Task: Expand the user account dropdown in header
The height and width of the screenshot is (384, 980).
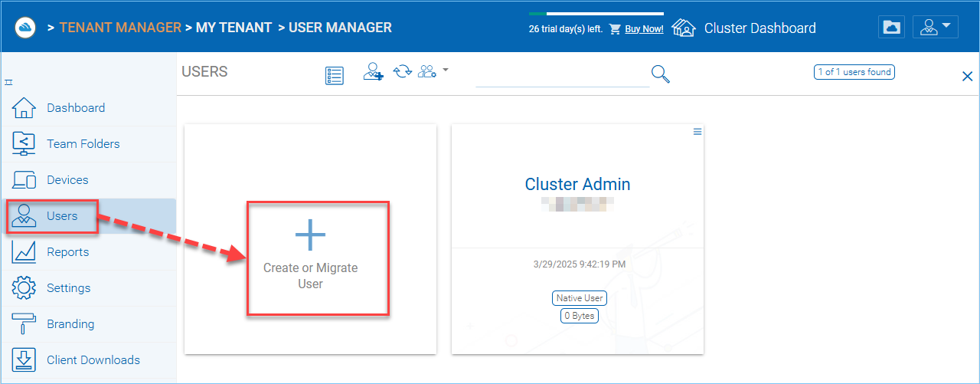Action: coord(936,28)
